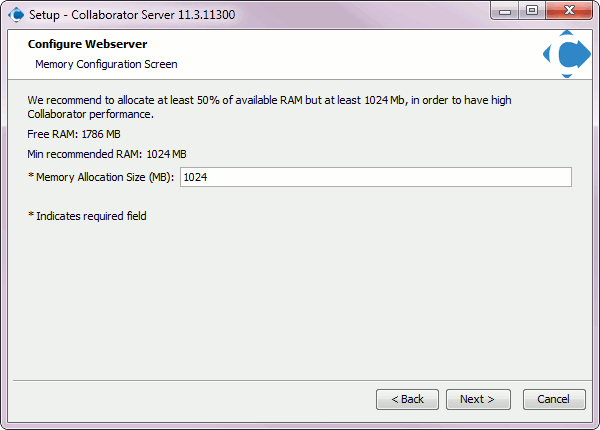The width and height of the screenshot is (600, 430).
Task: Click the asterisk before the Memory Allocation label
Action: [31, 176]
